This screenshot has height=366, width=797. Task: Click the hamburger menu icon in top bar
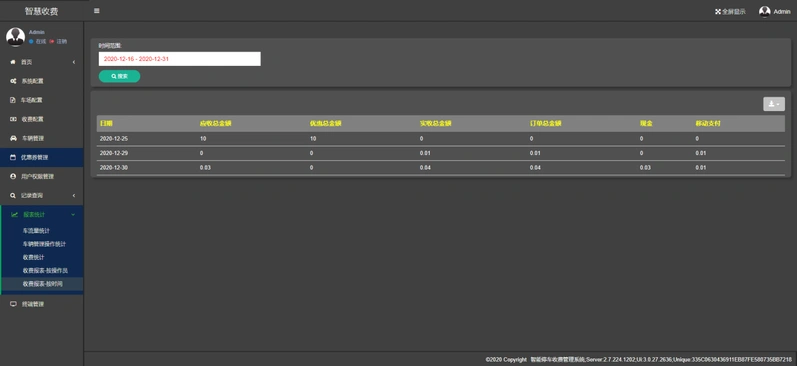pyautogui.click(x=97, y=11)
